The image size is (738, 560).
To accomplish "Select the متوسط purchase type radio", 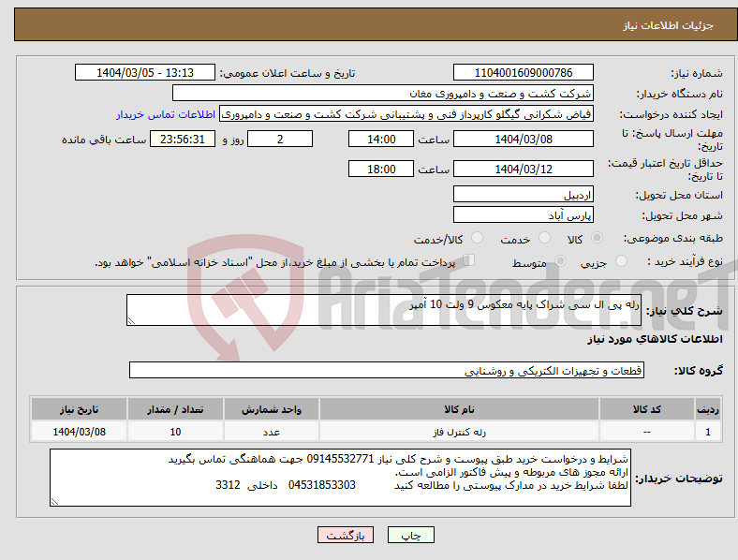I will tap(561, 260).
